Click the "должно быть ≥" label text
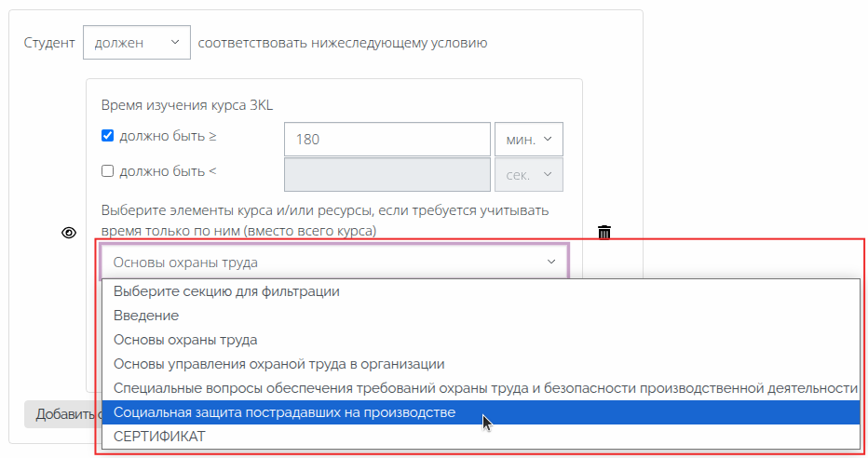This screenshot has width=868, height=458. coord(168,136)
